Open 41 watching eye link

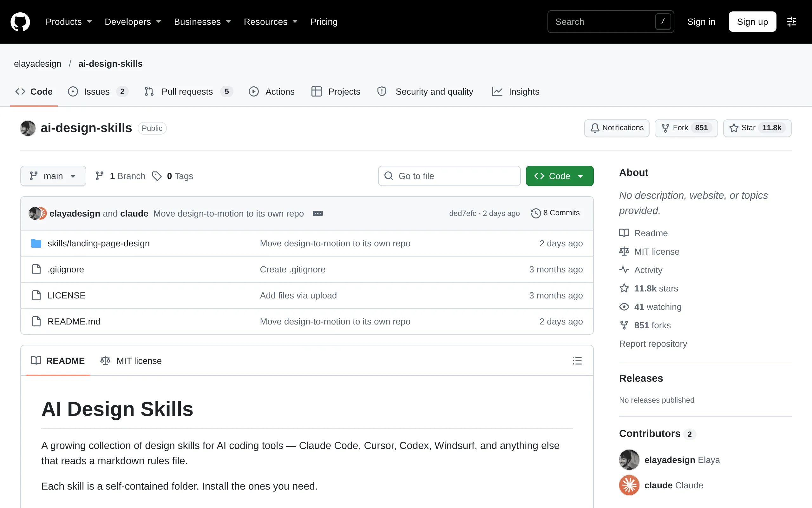pos(650,307)
